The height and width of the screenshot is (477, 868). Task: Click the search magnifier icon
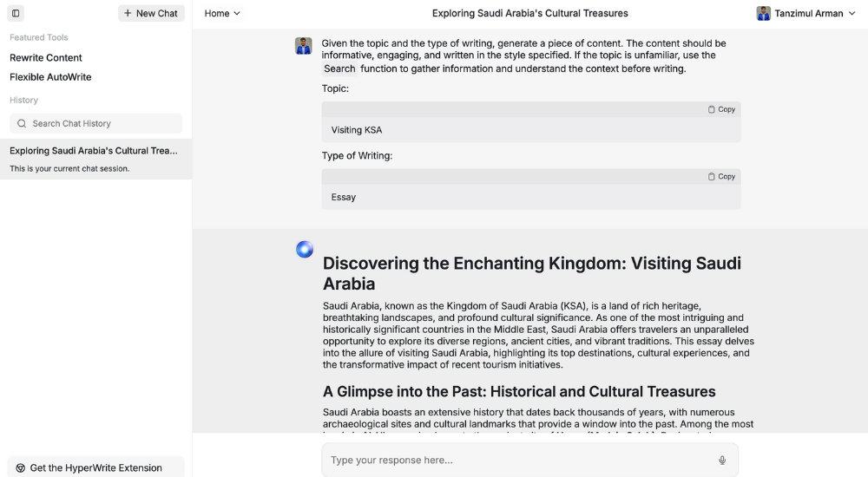(22, 123)
